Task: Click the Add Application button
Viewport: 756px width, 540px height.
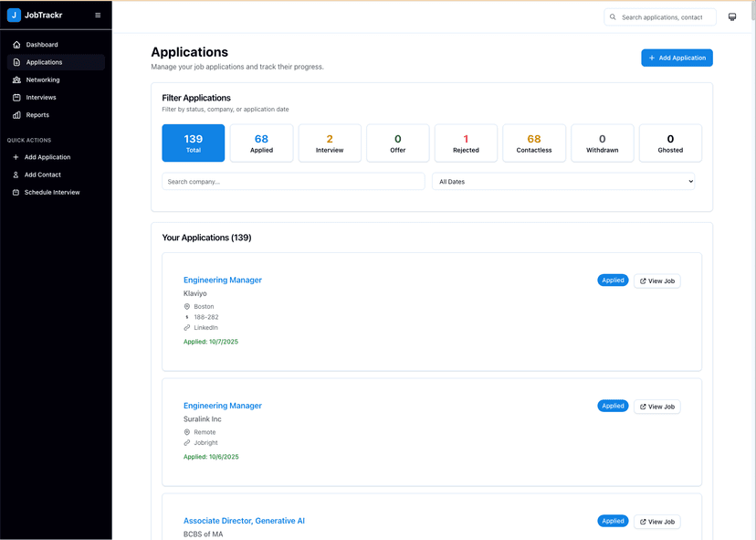Action: (677, 58)
